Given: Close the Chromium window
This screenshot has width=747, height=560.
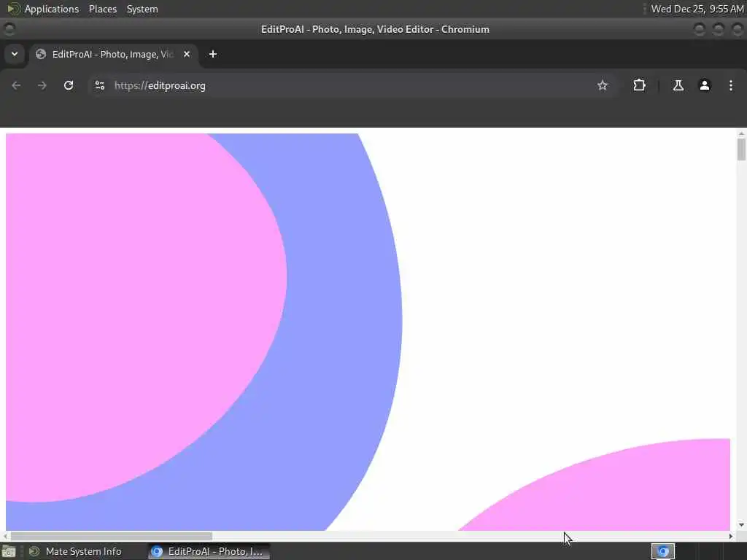Looking at the screenshot, I should 738,29.
